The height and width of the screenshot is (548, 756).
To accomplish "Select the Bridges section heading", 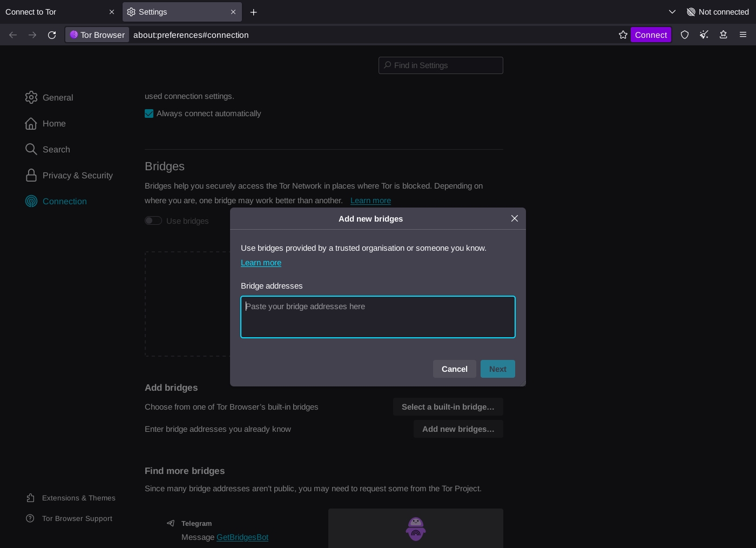I will click(x=165, y=166).
